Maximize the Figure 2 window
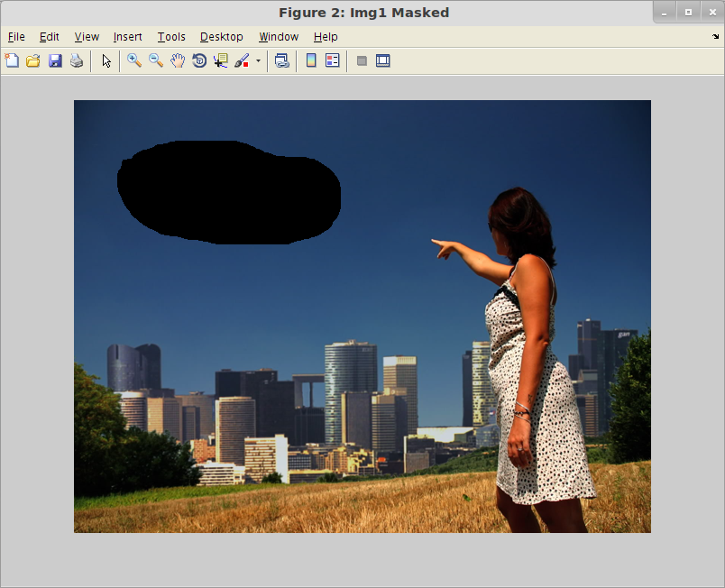 [688, 13]
